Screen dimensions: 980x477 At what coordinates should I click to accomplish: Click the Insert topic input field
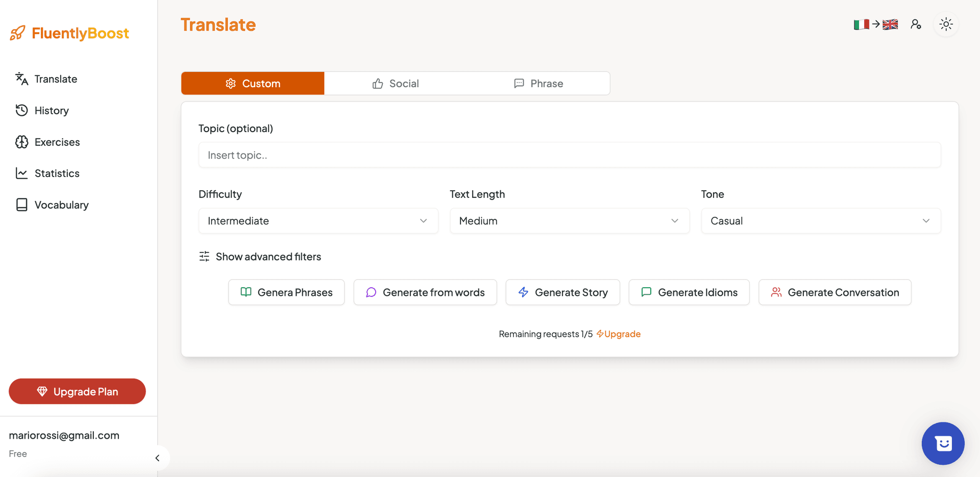570,155
